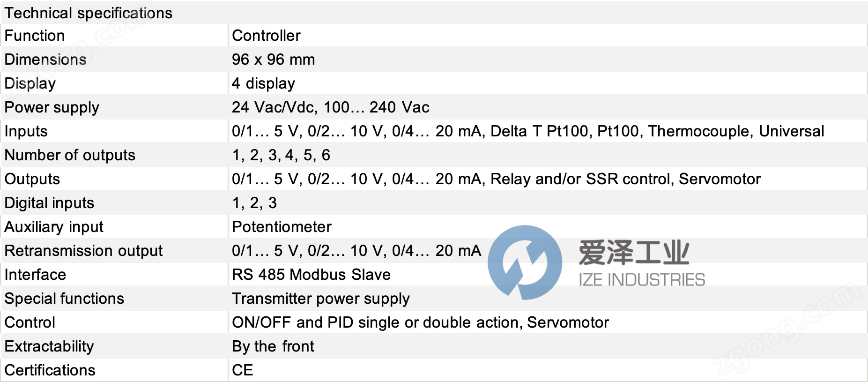Select the RS 485 Modbus Slave value
868x382 pixels.
311,275
